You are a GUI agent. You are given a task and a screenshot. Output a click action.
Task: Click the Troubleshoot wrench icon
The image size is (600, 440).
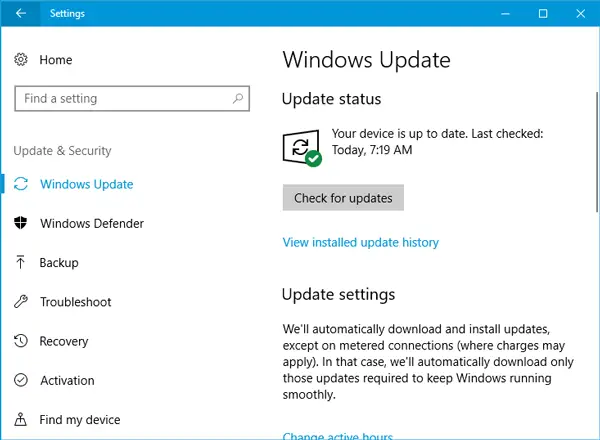pyautogui.click(x=21, y=301)
